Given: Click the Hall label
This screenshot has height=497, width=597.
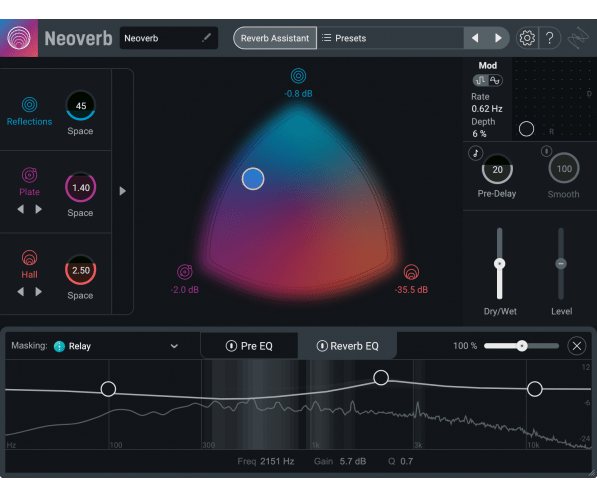Looking at the screenshot, I should pyautogui.click(x=29, y=275).
